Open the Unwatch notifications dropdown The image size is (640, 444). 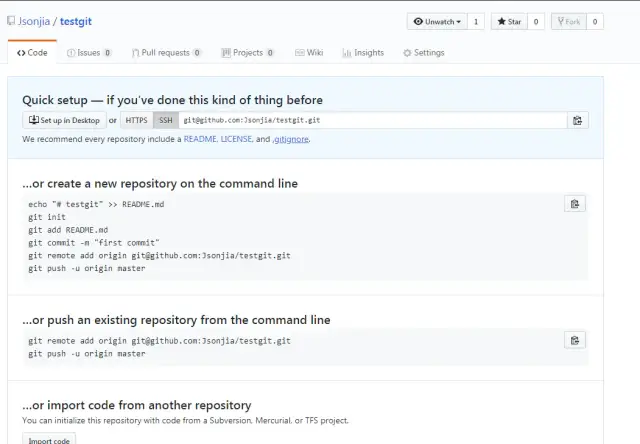coord(436,21)
